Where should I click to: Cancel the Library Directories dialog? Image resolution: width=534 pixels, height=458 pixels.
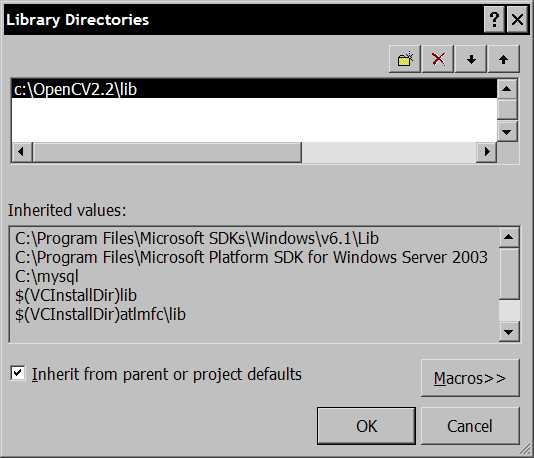(470, 426)
